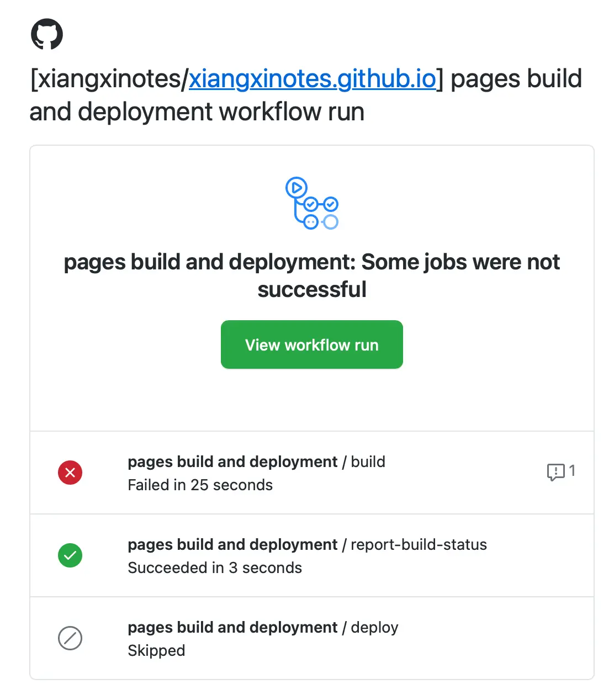Click the build job name text

point(369,462)
